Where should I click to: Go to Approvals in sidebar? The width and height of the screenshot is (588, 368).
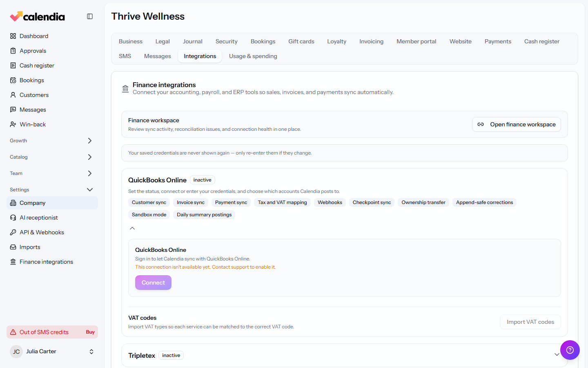tap(52, 51)
